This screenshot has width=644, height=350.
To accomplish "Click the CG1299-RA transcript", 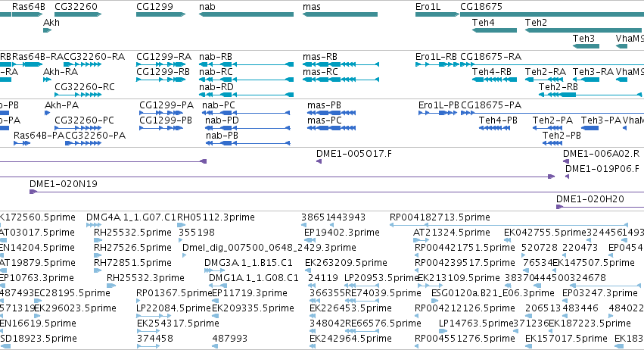I will tap(160, 64).
